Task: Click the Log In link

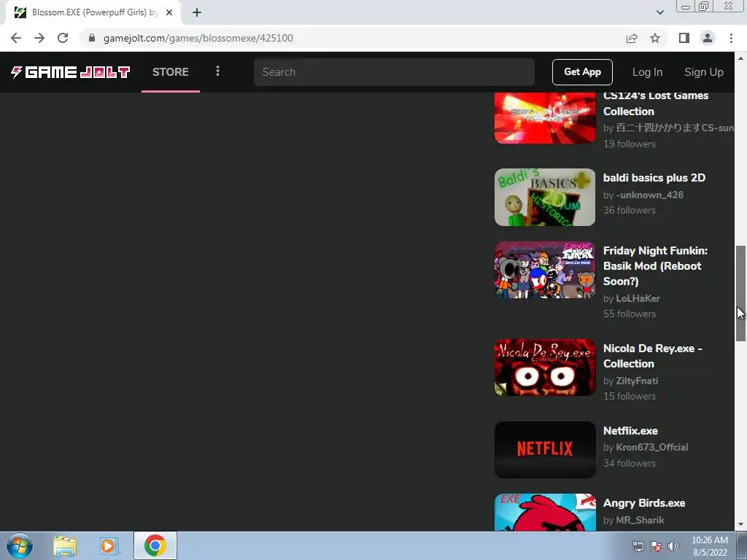Action: coord(648,72)
